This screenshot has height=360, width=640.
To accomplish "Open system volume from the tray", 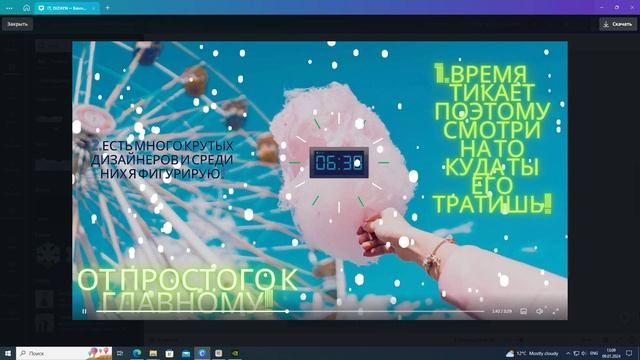I will tap(584, 353).
